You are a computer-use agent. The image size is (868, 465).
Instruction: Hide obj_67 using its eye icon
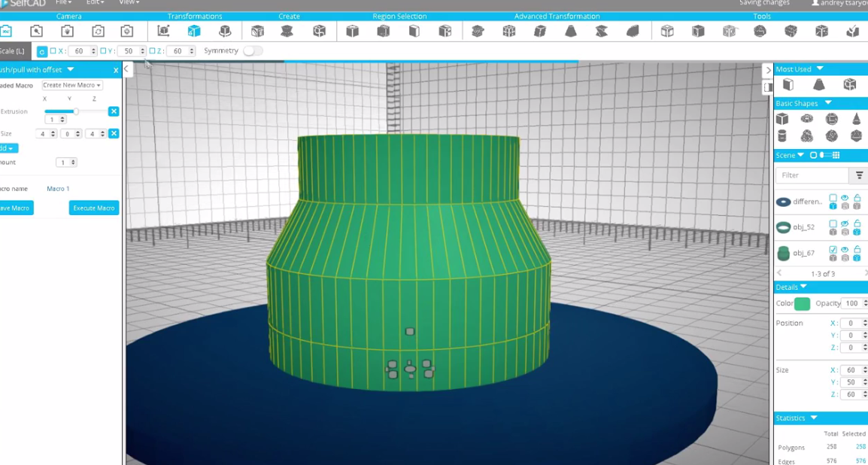point(845,250)
